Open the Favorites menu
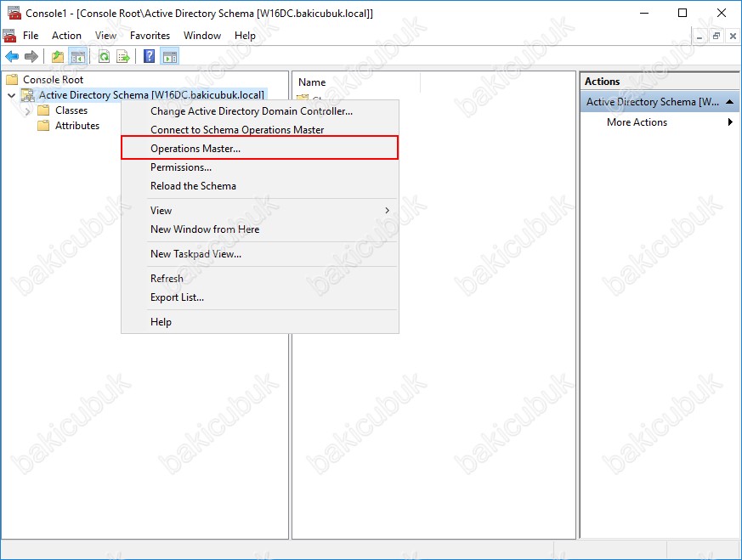 tap(150, 36)
